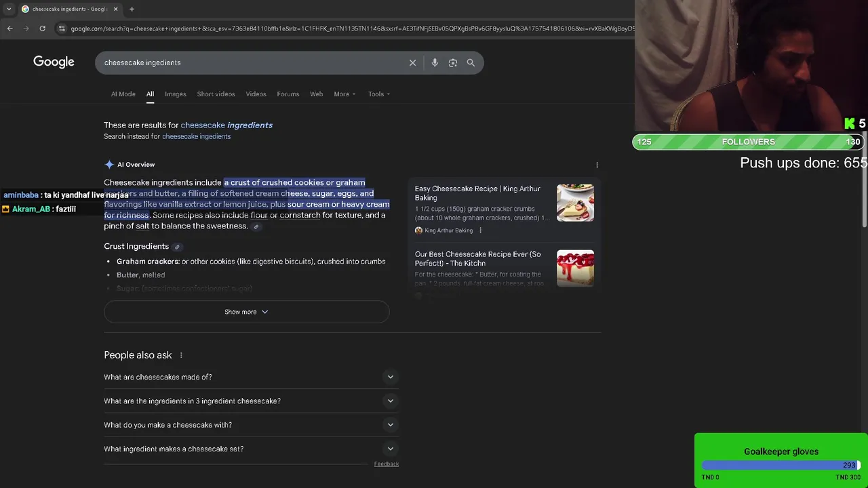Click aminbaba's chat message

click(66, 195)
